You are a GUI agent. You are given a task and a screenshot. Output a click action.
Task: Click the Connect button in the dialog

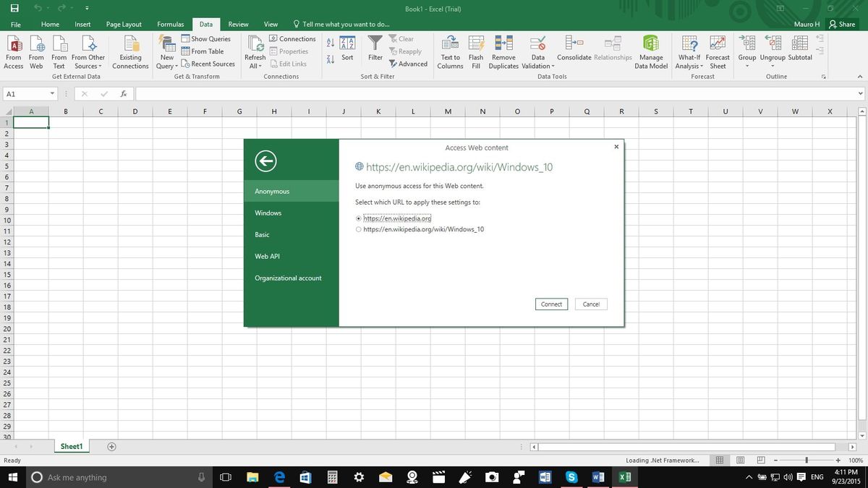point(551,304)
